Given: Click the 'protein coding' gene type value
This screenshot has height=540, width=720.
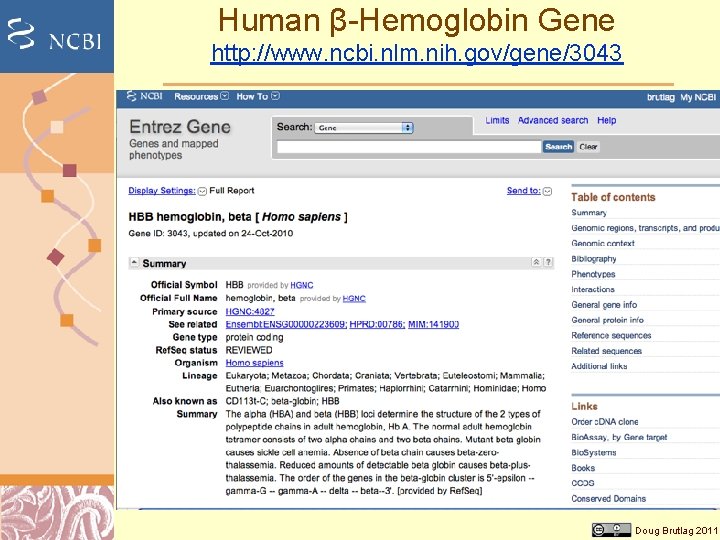Looking at the screenshot, I should [x=254, y=338].
